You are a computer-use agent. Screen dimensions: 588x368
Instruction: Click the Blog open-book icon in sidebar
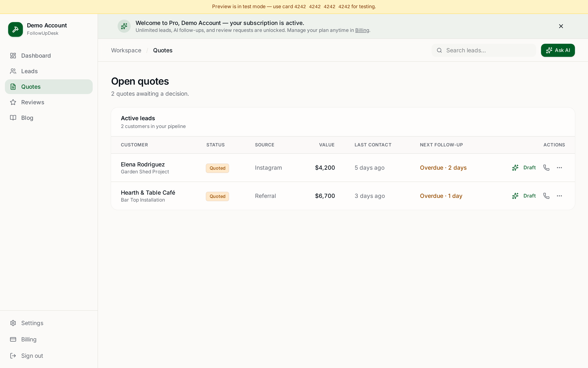click(x=13, y=118)
